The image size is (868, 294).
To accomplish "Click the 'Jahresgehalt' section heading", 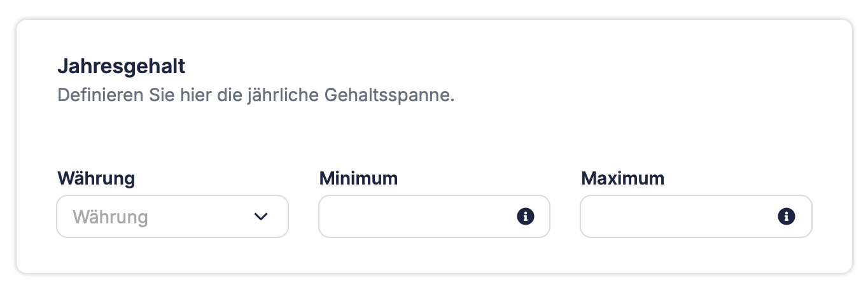I will tap(121, 66).
